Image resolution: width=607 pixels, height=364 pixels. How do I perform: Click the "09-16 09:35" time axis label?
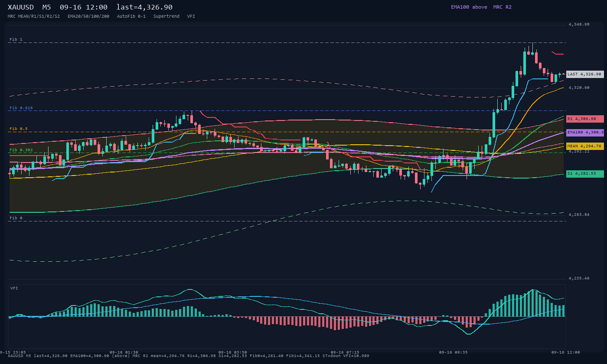coord(454,352)
